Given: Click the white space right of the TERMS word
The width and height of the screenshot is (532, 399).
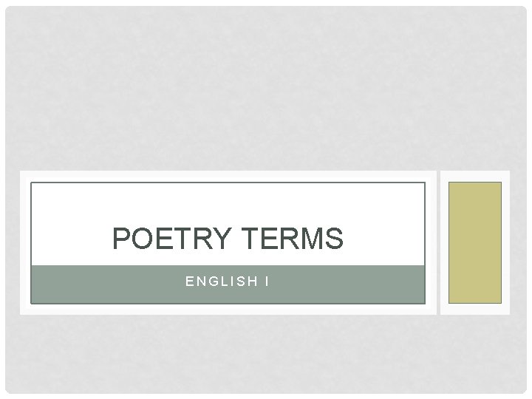Looking at the screenshot, I should [384, 239].
